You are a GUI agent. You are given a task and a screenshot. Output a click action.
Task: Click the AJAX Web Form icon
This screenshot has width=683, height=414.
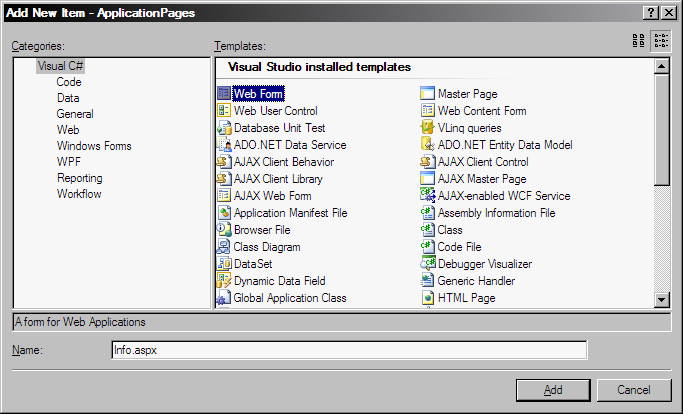223,195
